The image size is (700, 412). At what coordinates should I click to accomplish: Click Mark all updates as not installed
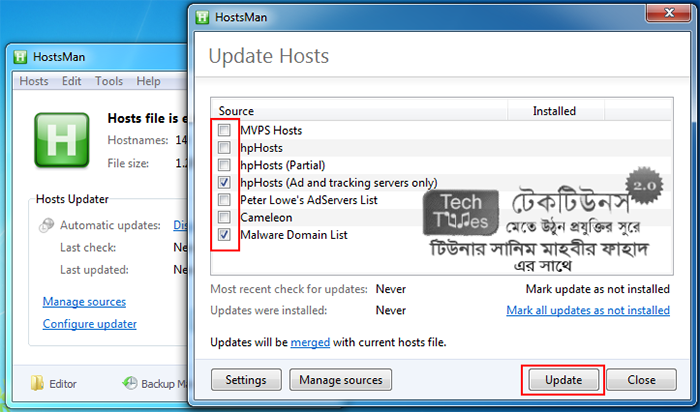click(x=588, y=310)
